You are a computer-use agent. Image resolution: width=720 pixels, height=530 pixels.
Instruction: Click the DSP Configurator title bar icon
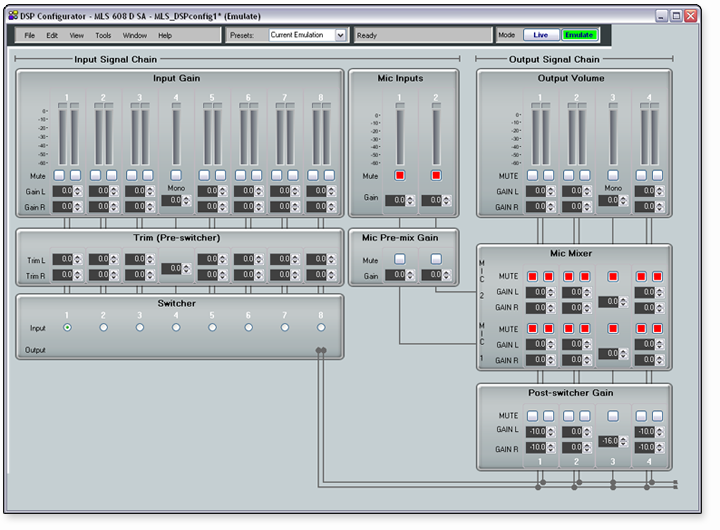pos(13,15)
